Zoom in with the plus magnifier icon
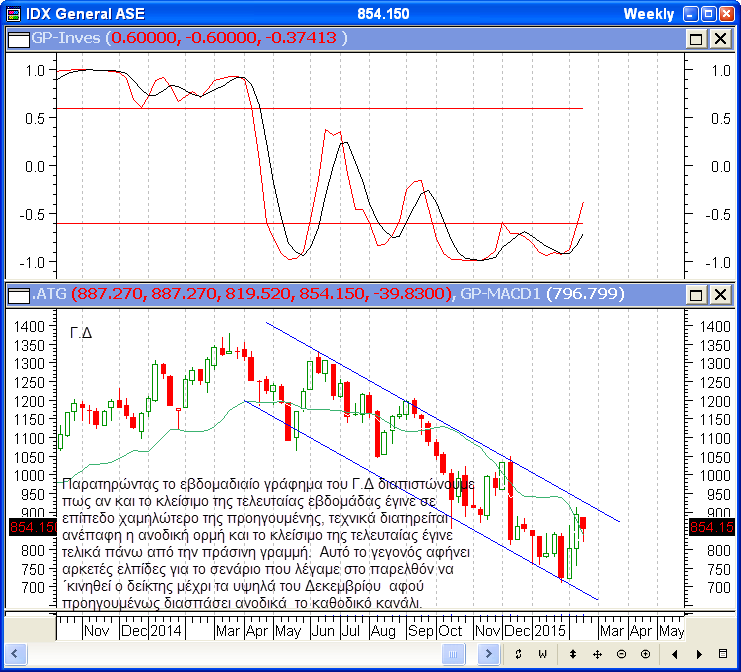Image resolution: width=741 pixels, height=672 pixels. 646,654
